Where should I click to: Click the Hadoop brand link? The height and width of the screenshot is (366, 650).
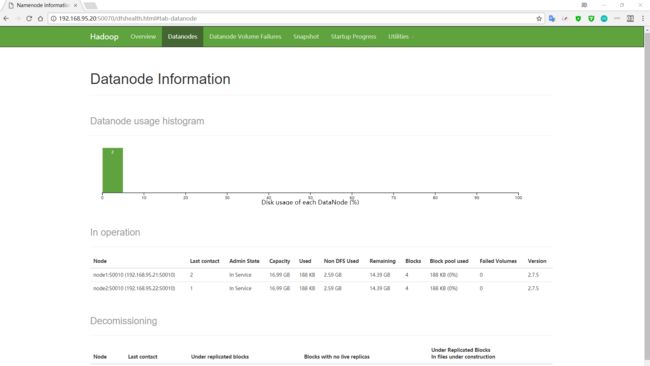pos(104,36)
